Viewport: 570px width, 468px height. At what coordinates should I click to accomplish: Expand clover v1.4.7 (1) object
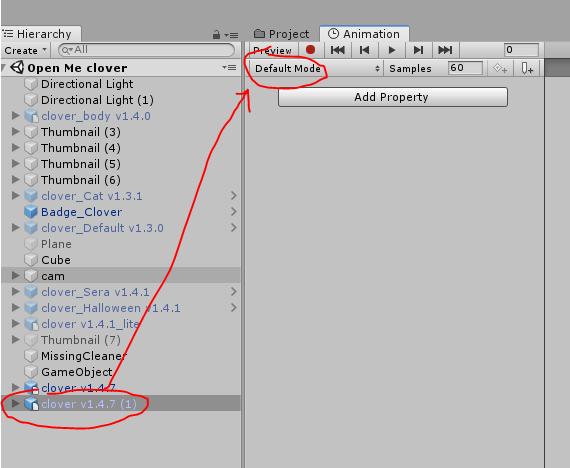point(16,404)
